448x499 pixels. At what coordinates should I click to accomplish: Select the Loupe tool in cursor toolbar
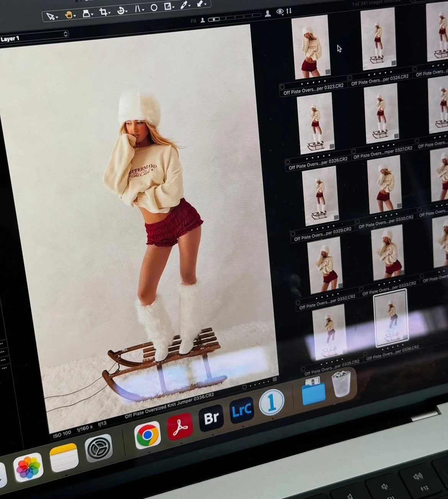pyautogui.click(x=87, y=13)
